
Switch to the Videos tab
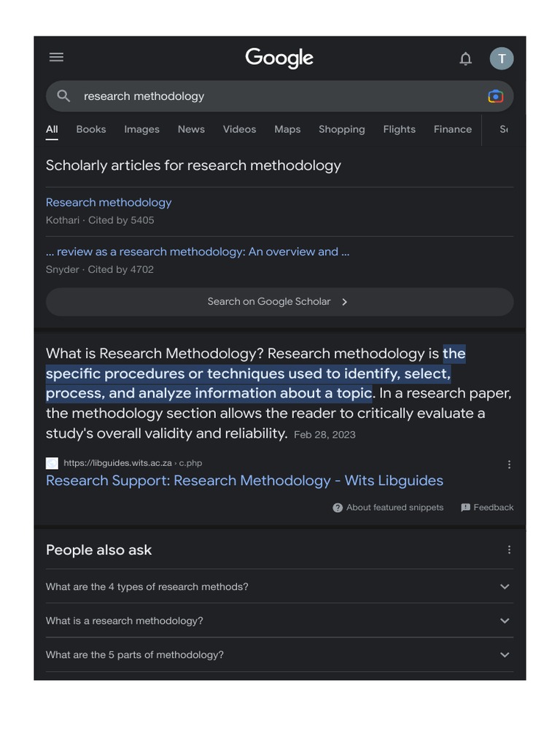(x=239, y=129)
